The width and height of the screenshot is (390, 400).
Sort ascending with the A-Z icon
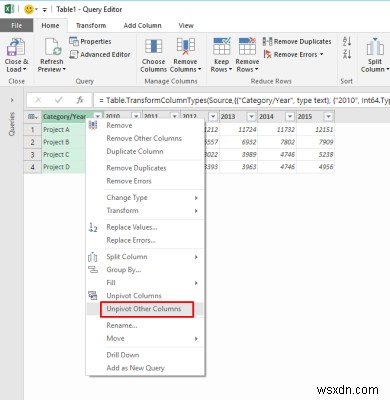(347, 42)
